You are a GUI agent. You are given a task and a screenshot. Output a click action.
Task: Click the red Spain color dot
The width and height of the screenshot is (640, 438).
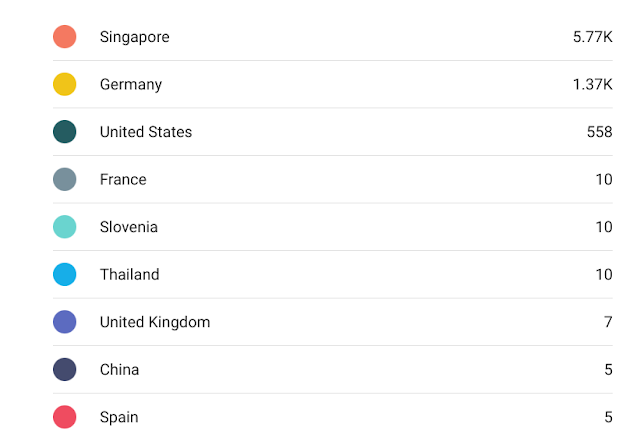tap(64, 417)
